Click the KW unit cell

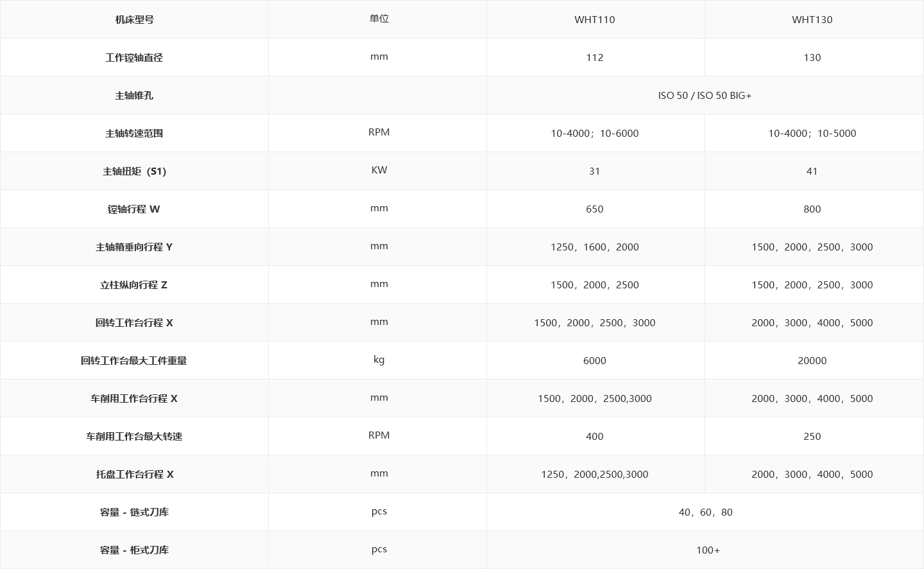pos(379,170)
